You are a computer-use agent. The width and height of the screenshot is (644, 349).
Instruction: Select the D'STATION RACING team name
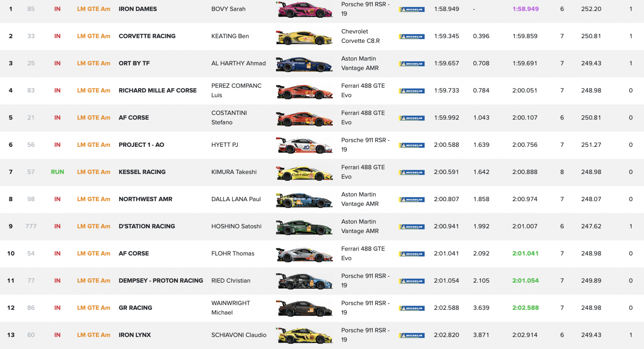[147, 226]
